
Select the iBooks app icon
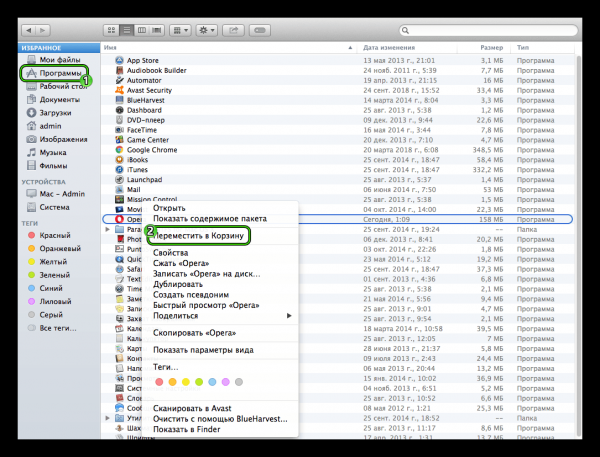(x=119, y=160)
